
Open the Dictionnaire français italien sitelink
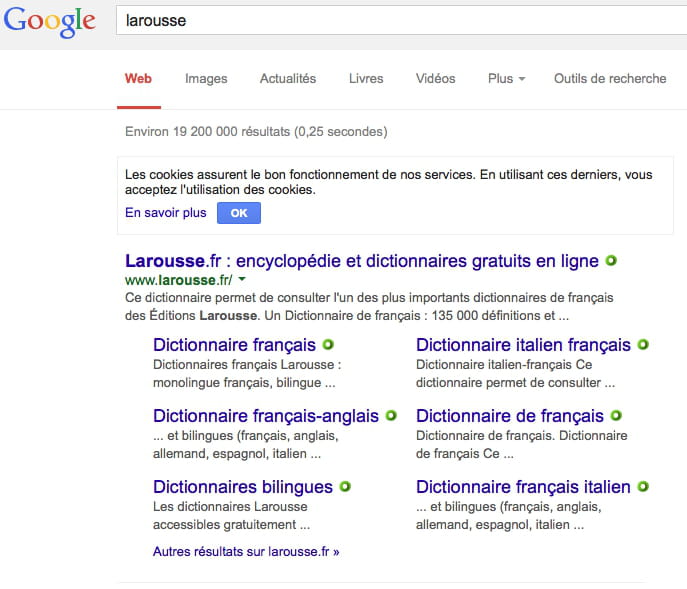click(523, 487)
